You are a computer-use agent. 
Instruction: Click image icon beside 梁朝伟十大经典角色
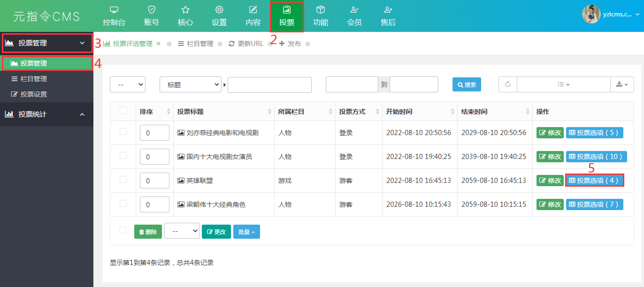181,204
